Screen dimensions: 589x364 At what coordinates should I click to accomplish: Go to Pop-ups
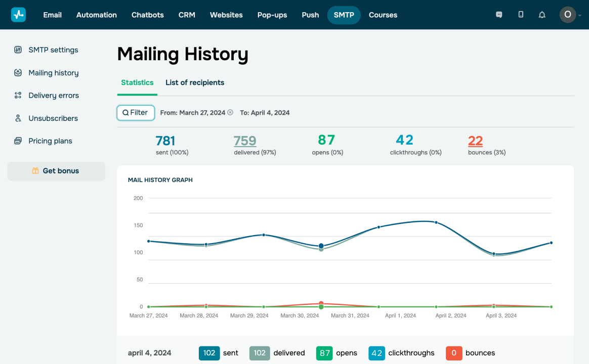coord(272,15)
